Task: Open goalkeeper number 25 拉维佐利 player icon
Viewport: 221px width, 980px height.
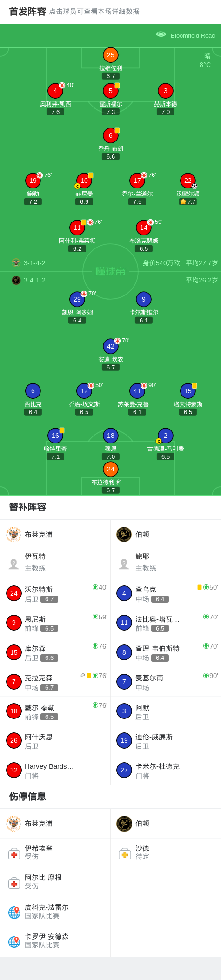Action: 110,55
